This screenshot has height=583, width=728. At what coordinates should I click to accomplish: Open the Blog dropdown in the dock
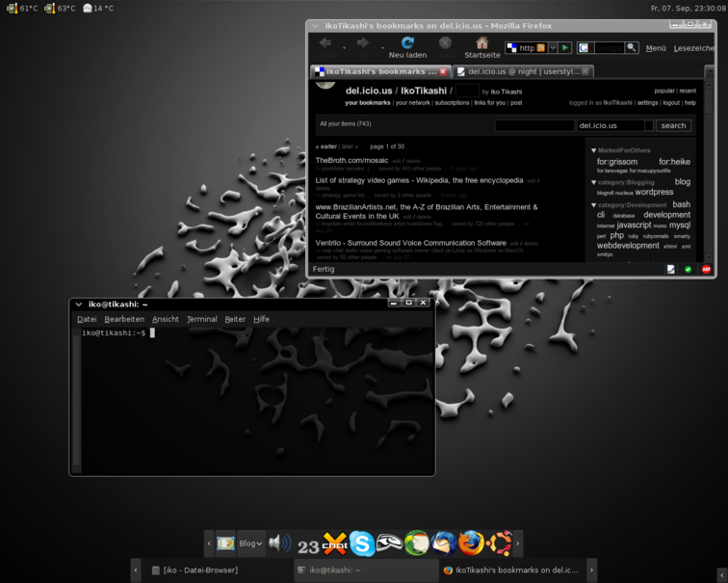click(250, 543)
